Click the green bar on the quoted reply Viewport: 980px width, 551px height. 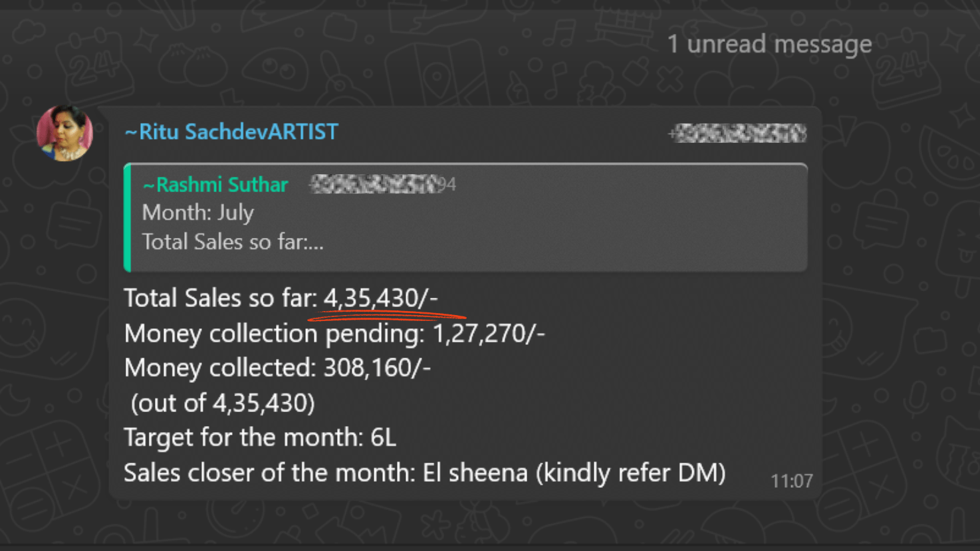[x=128, y=218]
